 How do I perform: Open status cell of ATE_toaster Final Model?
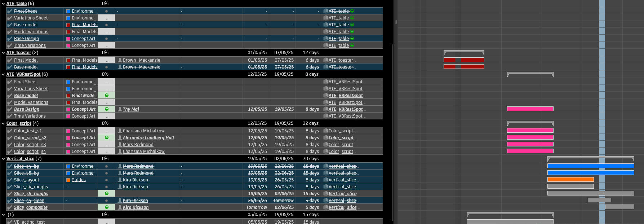click(106, 60)
